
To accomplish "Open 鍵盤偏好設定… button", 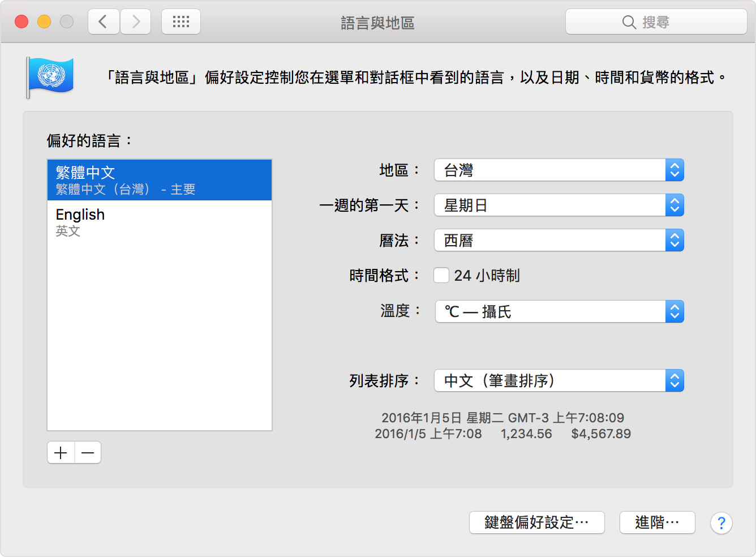I will (x=537, y=522).
